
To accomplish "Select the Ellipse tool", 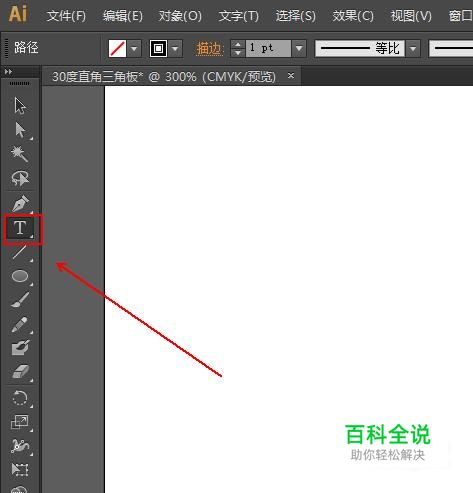I will [x=20, y=276].
